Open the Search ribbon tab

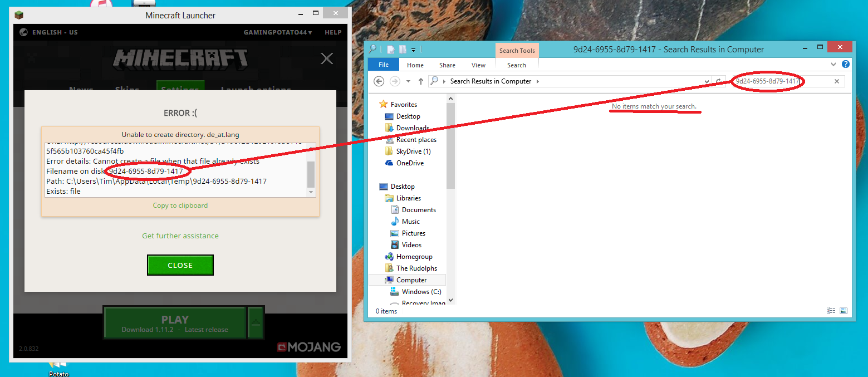tap(517, 65)
